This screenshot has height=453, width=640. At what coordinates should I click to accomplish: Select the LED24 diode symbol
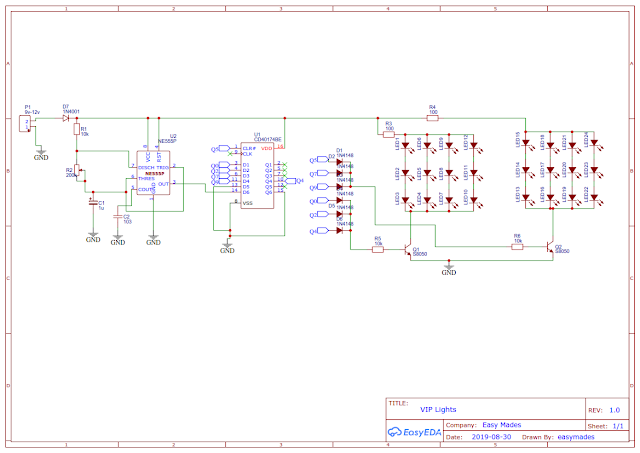[x=595, y=143]
